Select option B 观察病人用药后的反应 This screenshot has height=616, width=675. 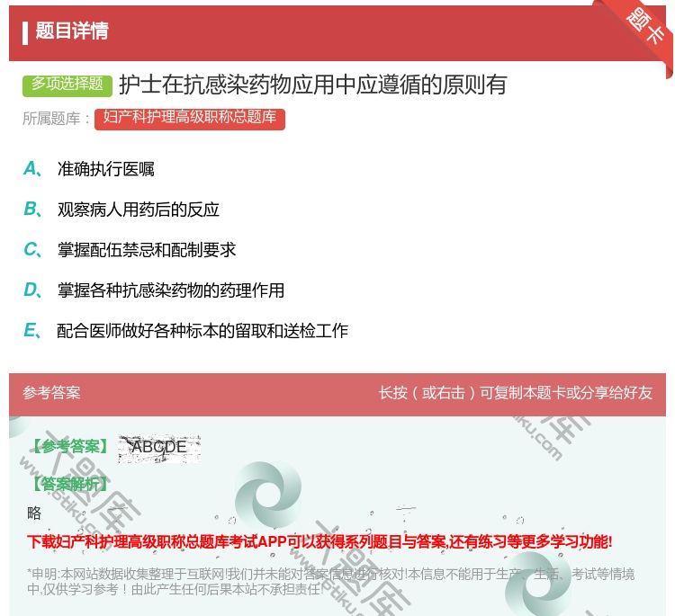tap(121, 210)
